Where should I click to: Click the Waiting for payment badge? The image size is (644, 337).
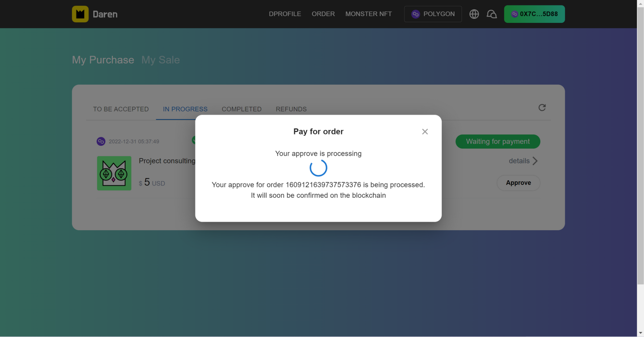[497, 141]
